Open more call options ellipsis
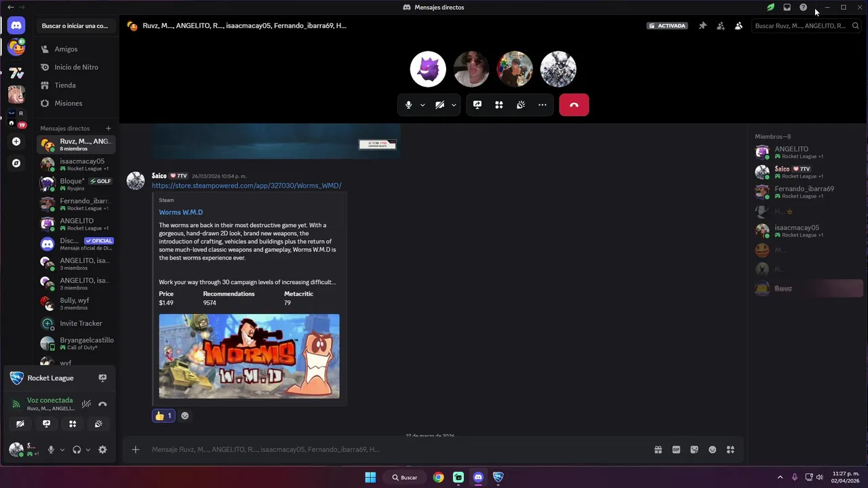 542,105
